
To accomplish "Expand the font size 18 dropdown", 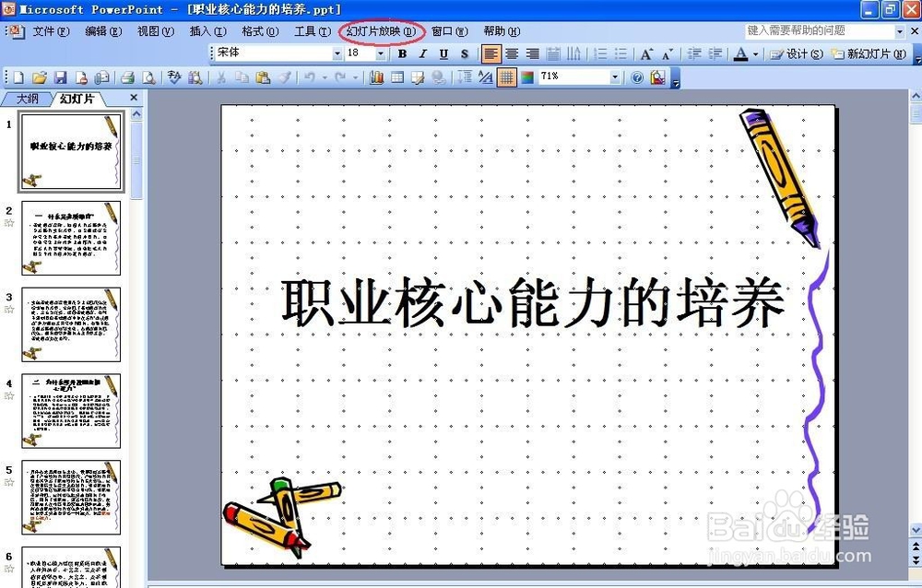I will click(x=381, y=54).
